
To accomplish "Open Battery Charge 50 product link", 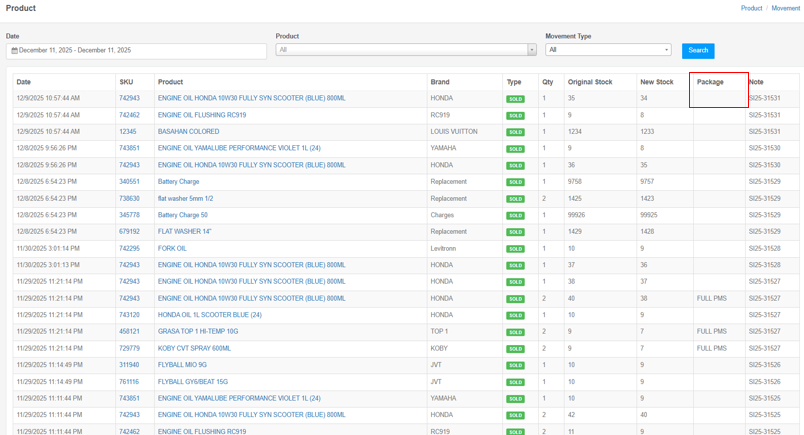I will click(x=183, y=215).
